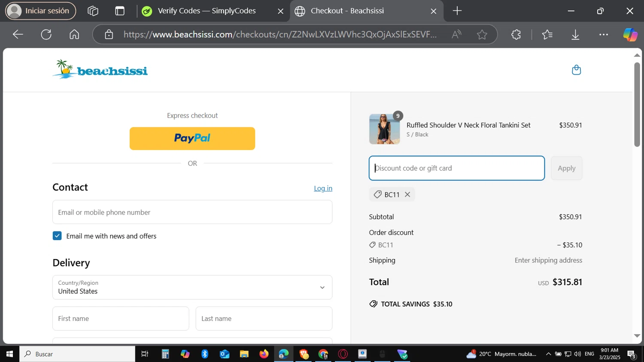Viewport: 644px width, 362px height.
Task: Click the page vertical scrollbar thumb
Action: tap(637, 105)
